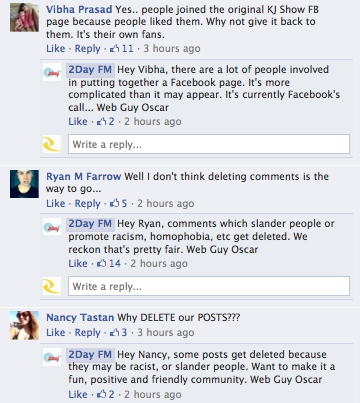
Task: Open the 3 hours ago timestamp on Nancy's comment
Action: point(166,332)
